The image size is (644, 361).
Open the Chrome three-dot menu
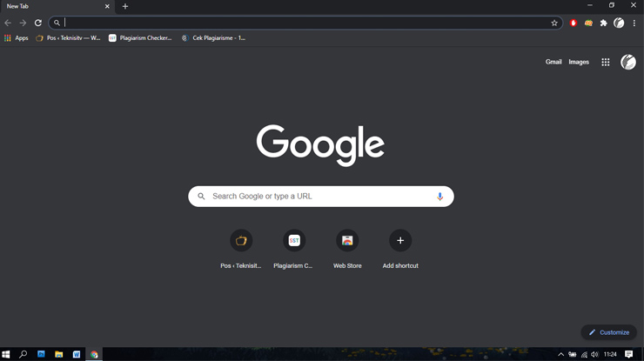(634, 23)
